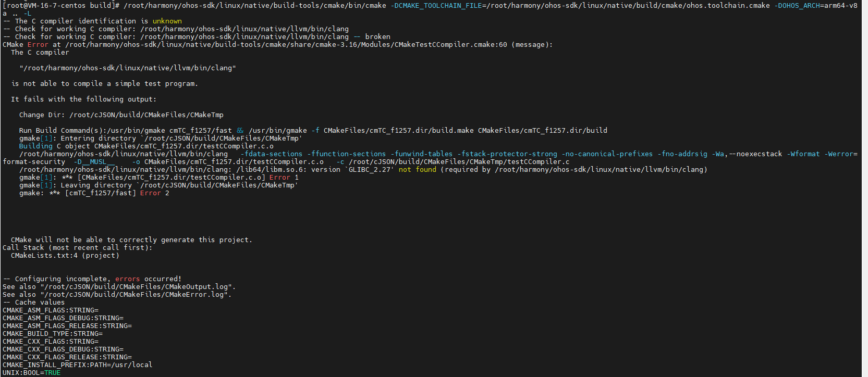Click the '-fstack-protector-strong' compiler flag
The image size is (868, 377).
(x=507, y=154)
